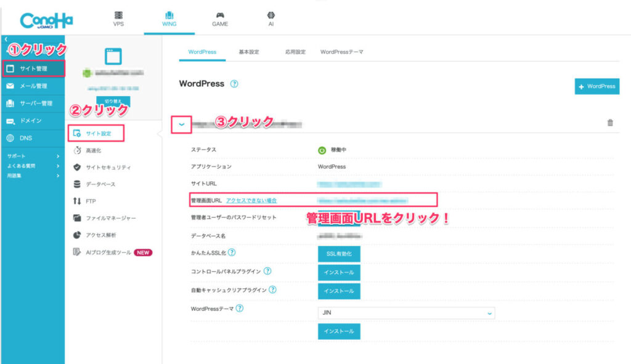Open the blurred 管理画面URL link
The image size is (631, 364).
pyautogui.click(x=362, y=200)
